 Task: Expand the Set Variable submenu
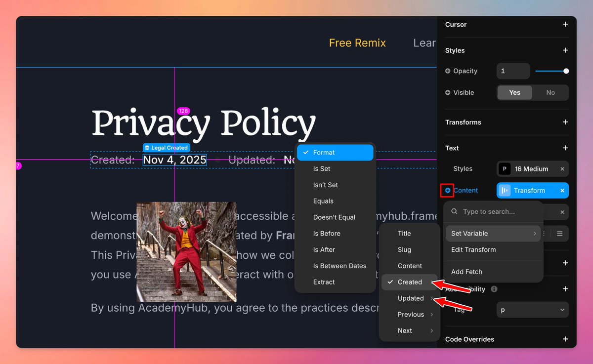point(493,233)
